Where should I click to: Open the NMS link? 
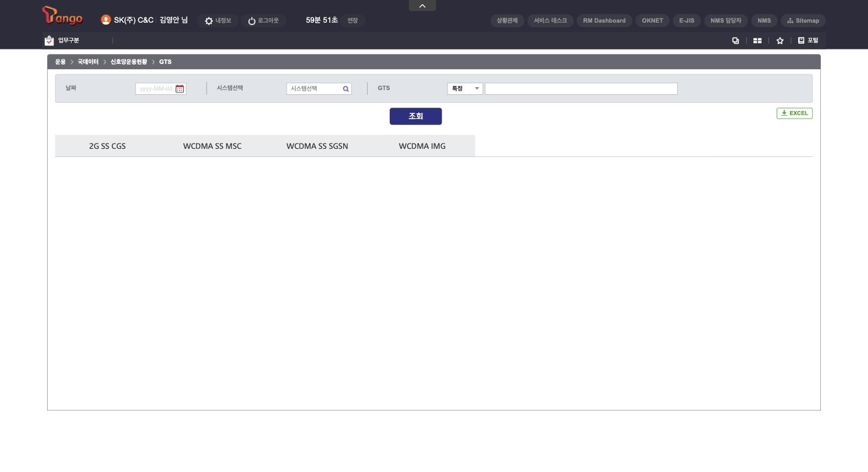pyautogui.click(x=764, y=20)
